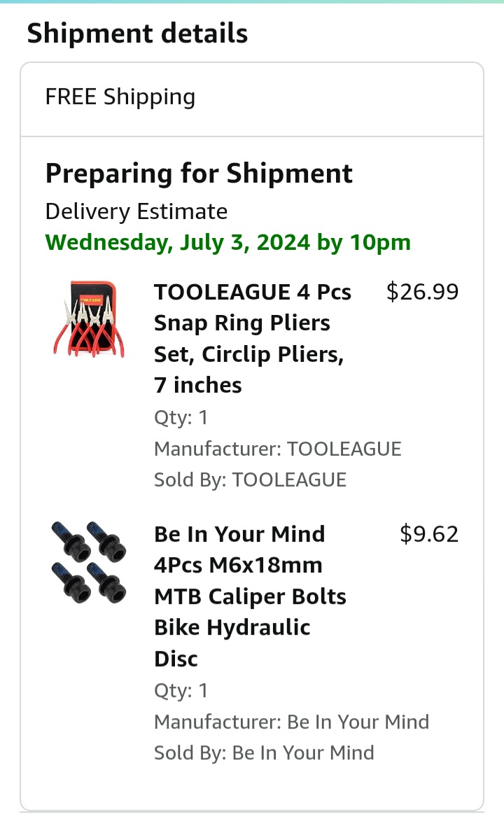This screenshot has height=828, width=504.
Task: Click the Shipment details page title
Action: [x=137, y=32]
